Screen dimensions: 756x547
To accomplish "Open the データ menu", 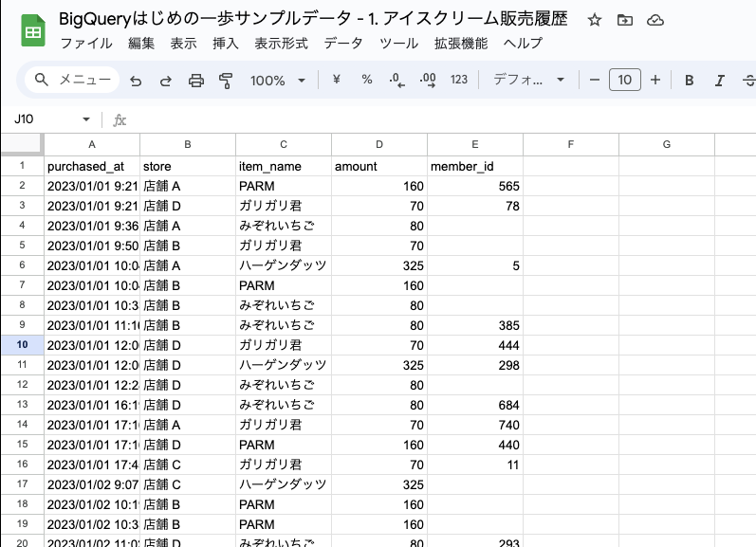I will tap(342, 44).
